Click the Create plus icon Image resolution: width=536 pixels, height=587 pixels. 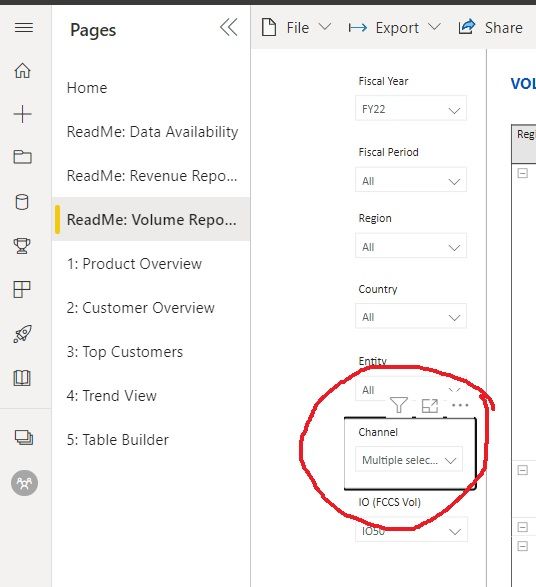click(22, 114)
